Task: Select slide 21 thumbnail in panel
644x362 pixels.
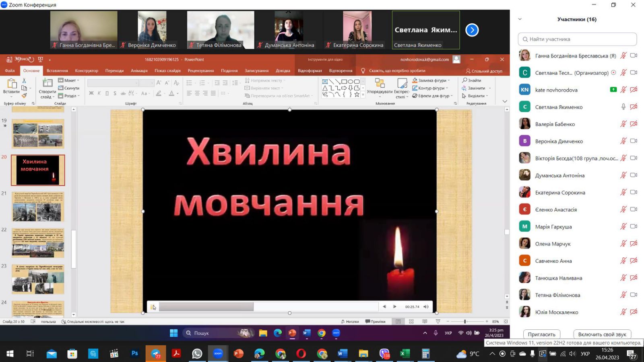Action: (38, 206)
